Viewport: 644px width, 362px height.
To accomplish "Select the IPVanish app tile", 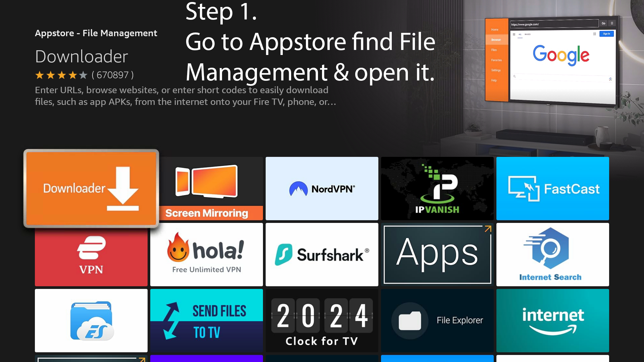I will [x=437, y=188].
